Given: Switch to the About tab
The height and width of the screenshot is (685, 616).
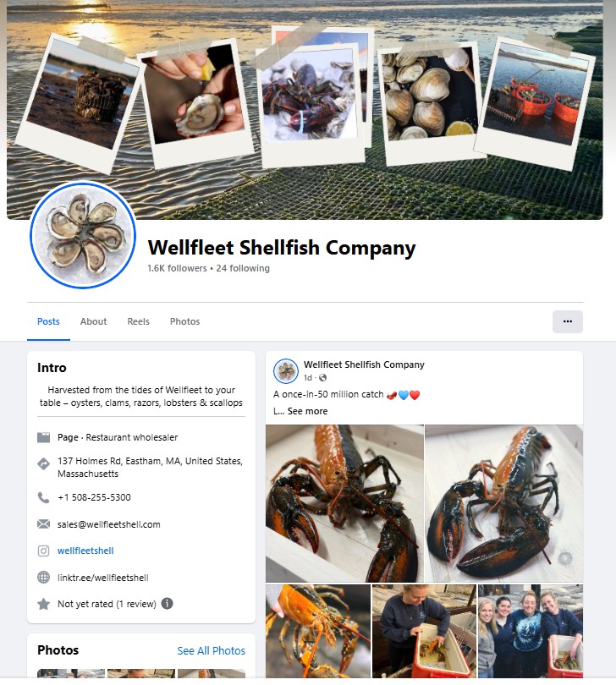Looking at the screenshot, I should (x=93, y=321).
